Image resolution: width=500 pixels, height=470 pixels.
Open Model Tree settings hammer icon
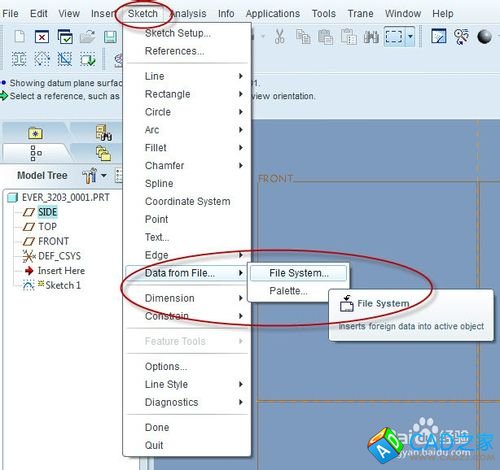click(x=89, y=175)
